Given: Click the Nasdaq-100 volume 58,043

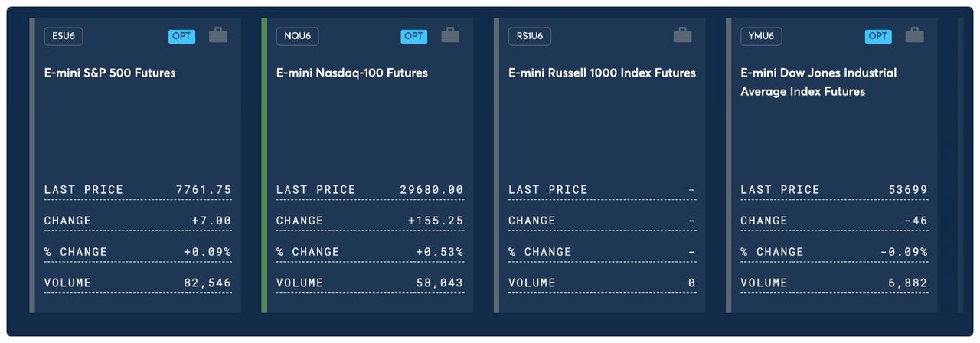Looking at the screenshot, I should click(439, 283).
